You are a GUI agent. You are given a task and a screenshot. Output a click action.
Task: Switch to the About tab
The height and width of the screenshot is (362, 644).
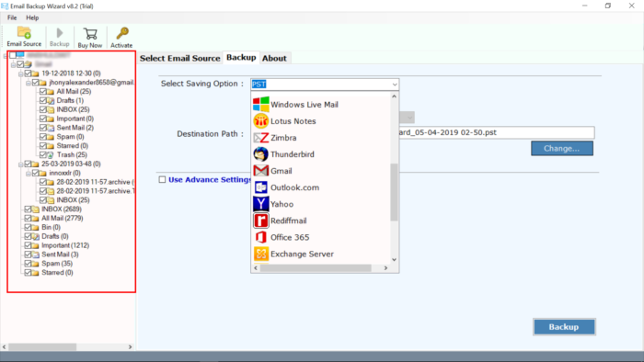click(274, 58)
